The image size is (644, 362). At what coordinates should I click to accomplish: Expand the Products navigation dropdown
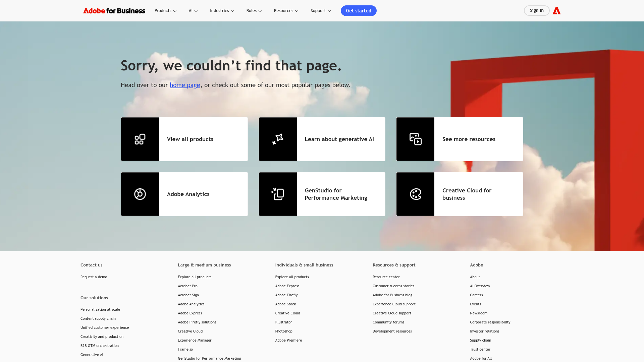coord(165,10)
